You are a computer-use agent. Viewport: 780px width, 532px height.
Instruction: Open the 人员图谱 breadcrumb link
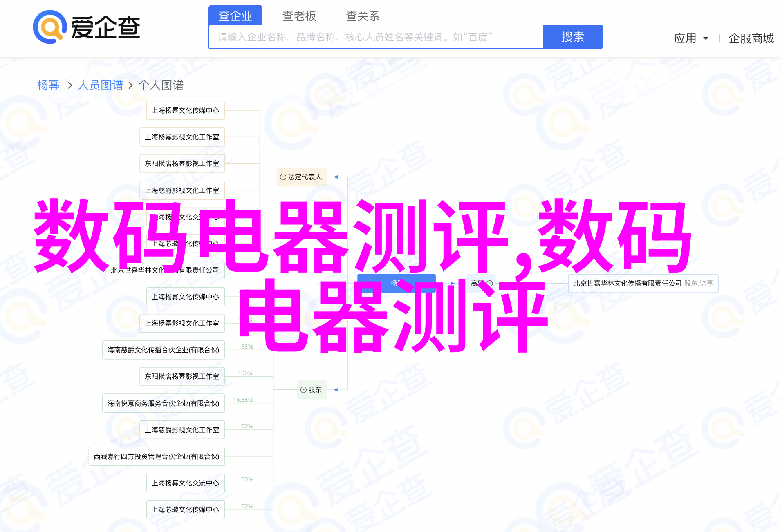click(101, 85)
